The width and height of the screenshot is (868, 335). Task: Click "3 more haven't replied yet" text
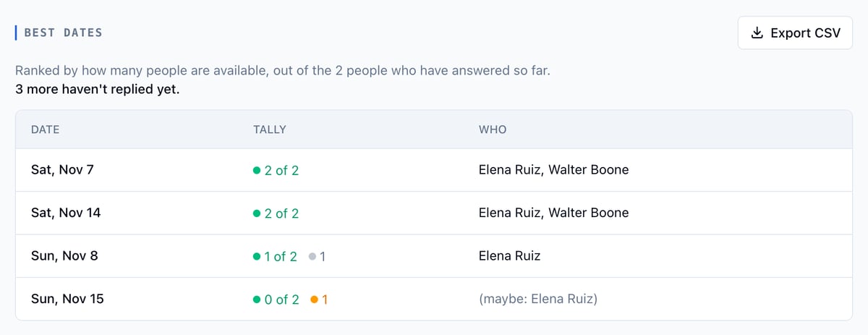(x=98, y=90)
